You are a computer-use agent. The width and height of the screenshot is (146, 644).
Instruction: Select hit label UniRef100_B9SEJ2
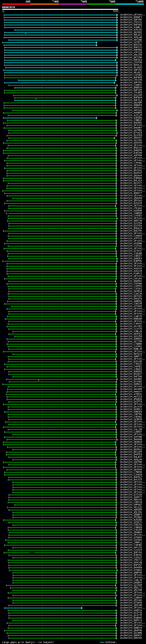[x=131, y=65]
